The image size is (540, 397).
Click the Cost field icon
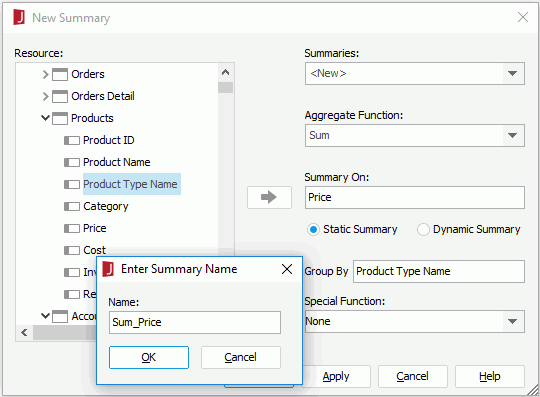pyautogui.click(x=72, y=250)
